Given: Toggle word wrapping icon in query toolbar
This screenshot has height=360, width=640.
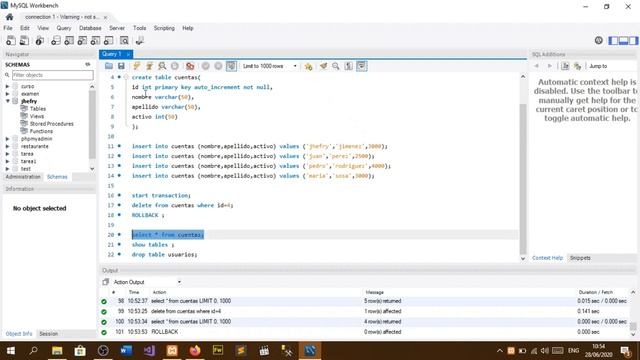Looking at the screenshot, I should pos(362,66).
